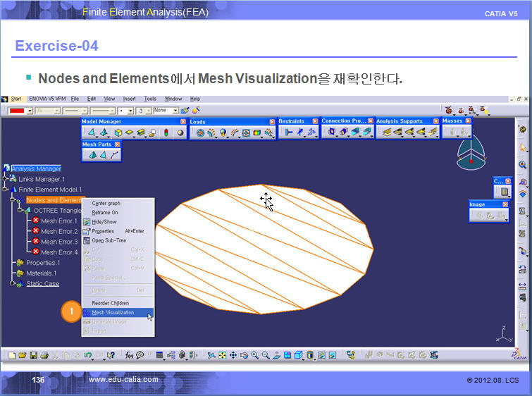532x396 pixels.
Task: Click the Clamp restraint icon
Action: (289, 132)
